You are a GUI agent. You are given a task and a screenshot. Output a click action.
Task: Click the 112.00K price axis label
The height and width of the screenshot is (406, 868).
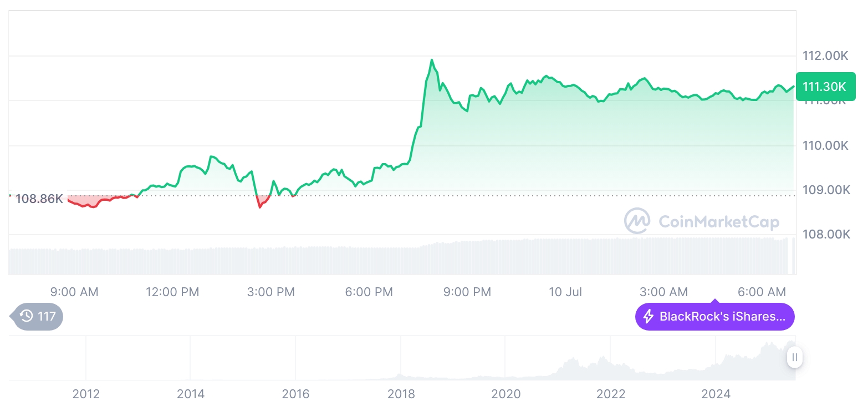(x=825, y=55)
